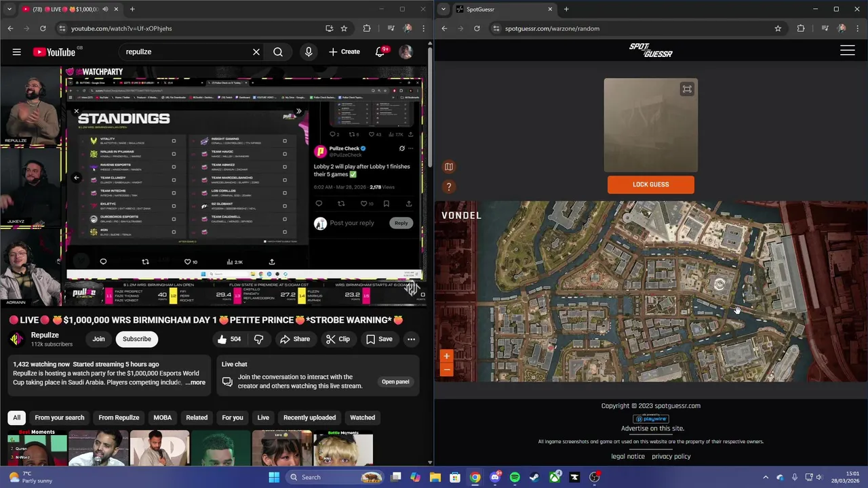Select the From Repullze chip

(x=119, y=418)
